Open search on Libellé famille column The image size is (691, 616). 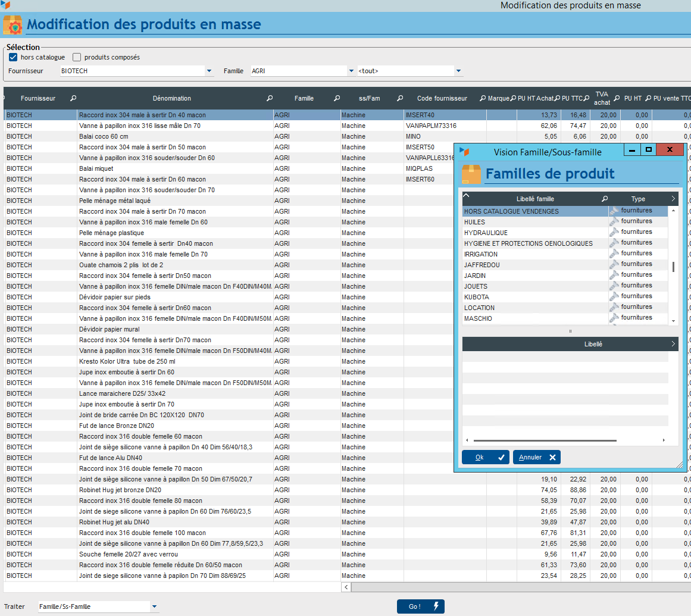[x=605, y=199]
